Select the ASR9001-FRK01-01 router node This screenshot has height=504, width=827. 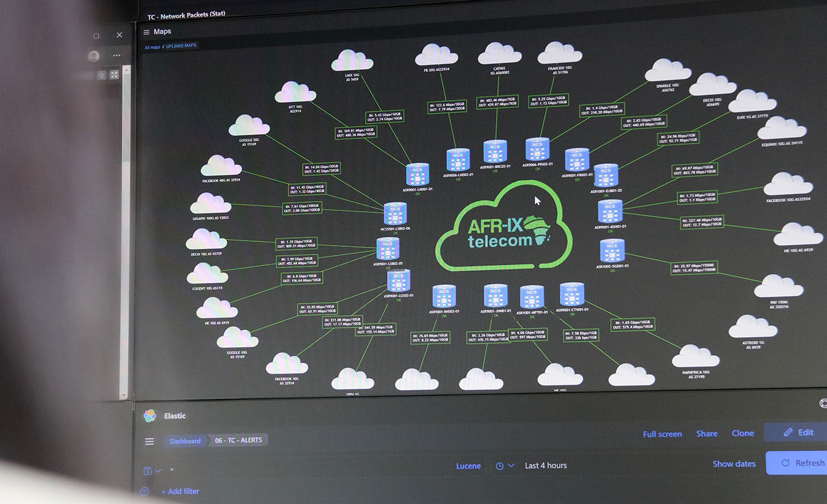(x=577, y=159)
